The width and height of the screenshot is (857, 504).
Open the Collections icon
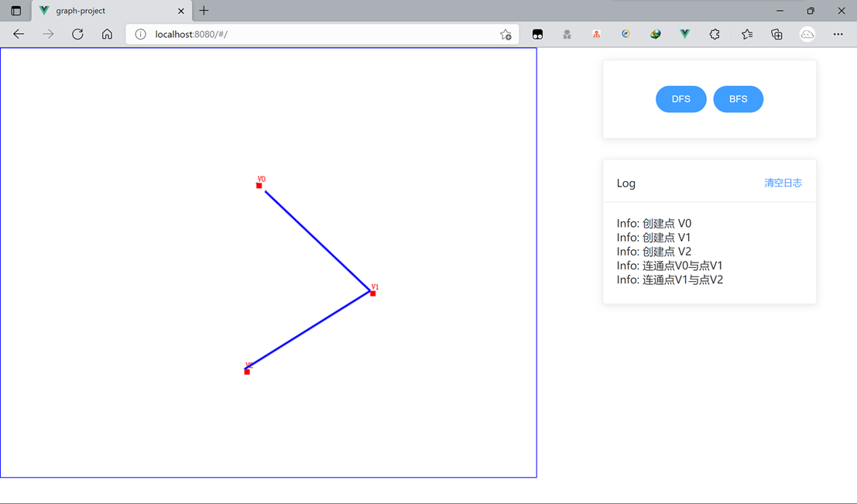[776, 34]
